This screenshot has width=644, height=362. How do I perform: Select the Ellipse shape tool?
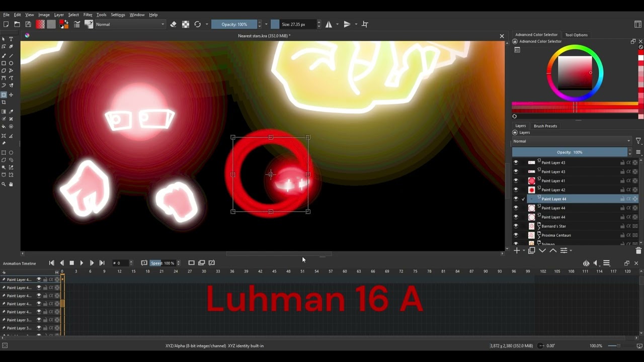click(x=11, y=63)
